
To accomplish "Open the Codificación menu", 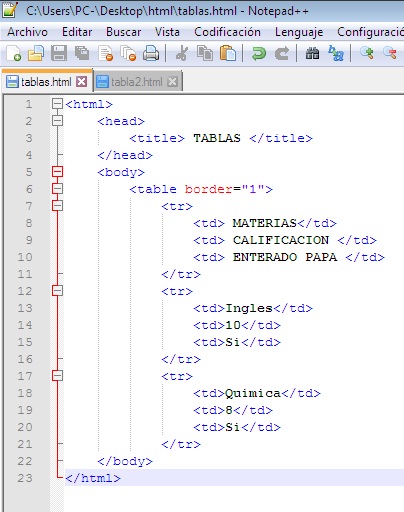I will pos(227,32).
